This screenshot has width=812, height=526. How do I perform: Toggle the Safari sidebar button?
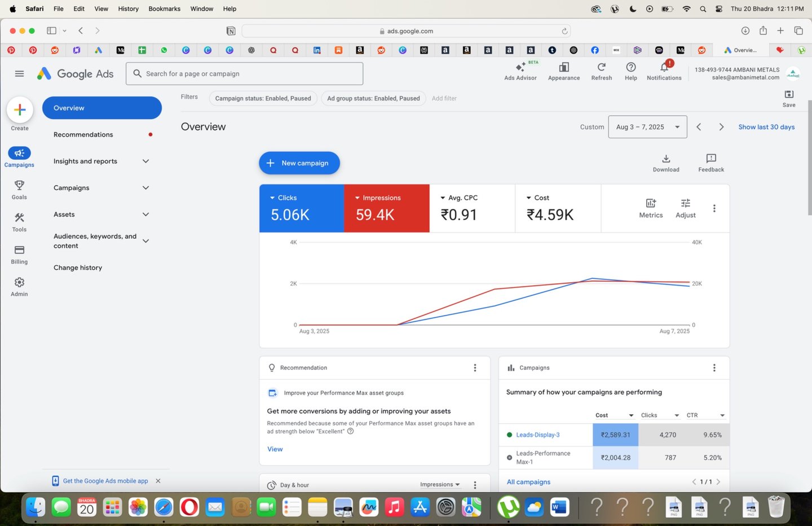coord(51,30)
